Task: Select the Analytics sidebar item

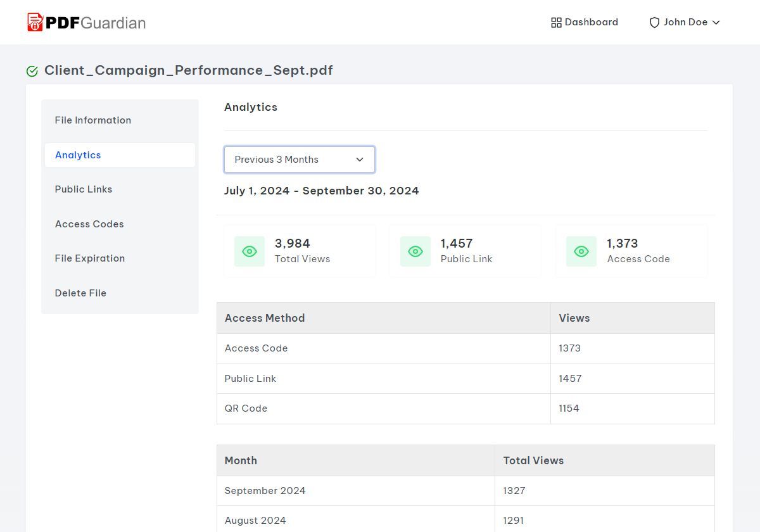Action: coord(120,155)
